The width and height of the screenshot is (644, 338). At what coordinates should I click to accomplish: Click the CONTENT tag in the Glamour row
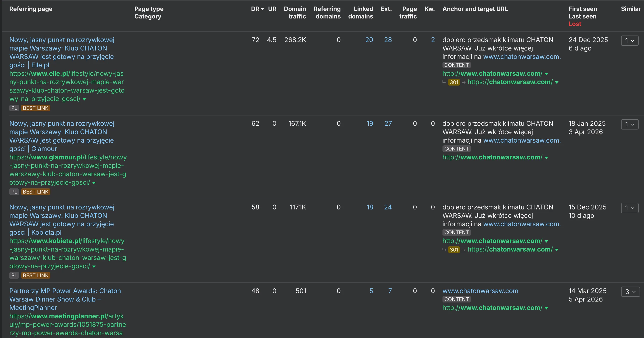click(456, 149)
